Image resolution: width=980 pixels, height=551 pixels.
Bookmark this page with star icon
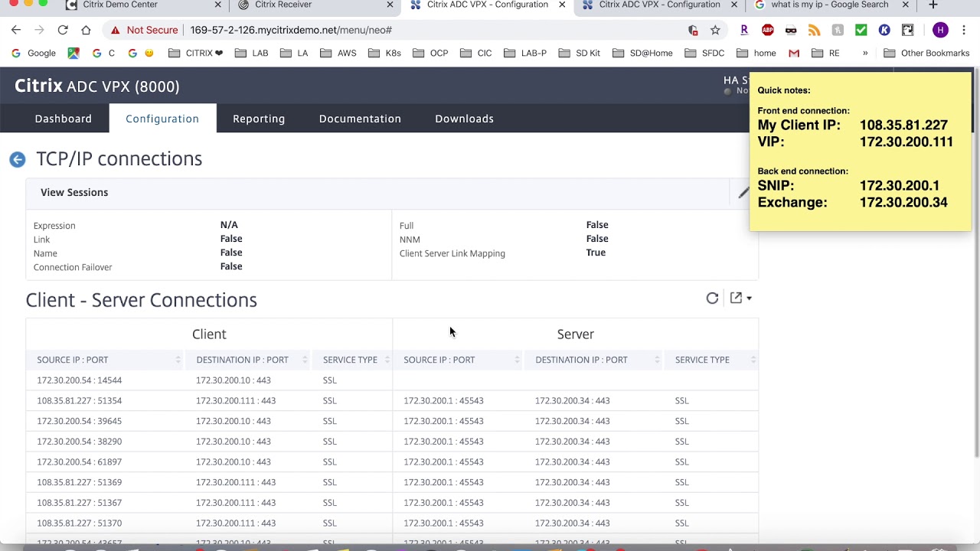point(715,30)
